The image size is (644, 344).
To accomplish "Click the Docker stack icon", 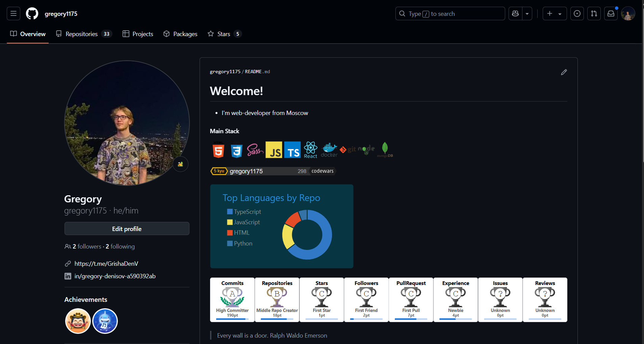I will [329, 150].
